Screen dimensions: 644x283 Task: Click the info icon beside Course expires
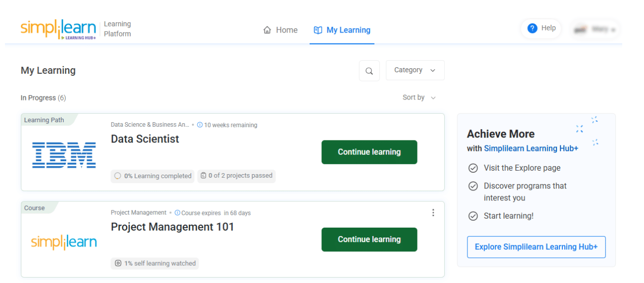[178, 213]
